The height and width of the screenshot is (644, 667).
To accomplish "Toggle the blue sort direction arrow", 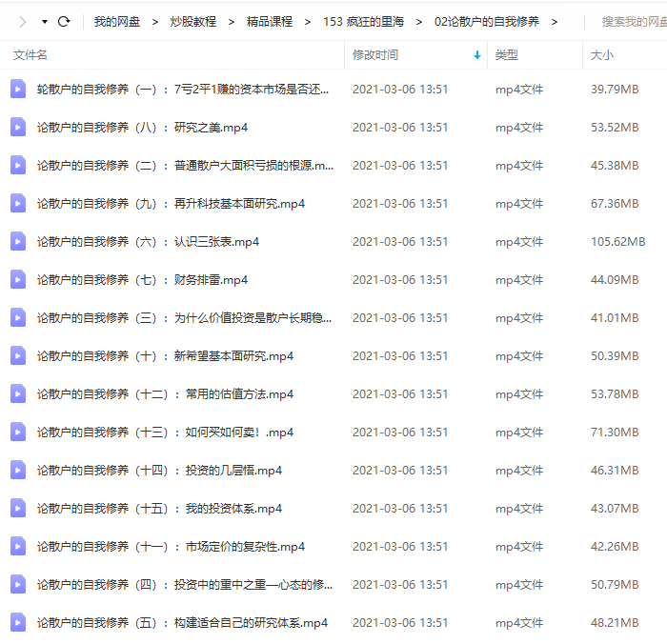I will (477, 55).
